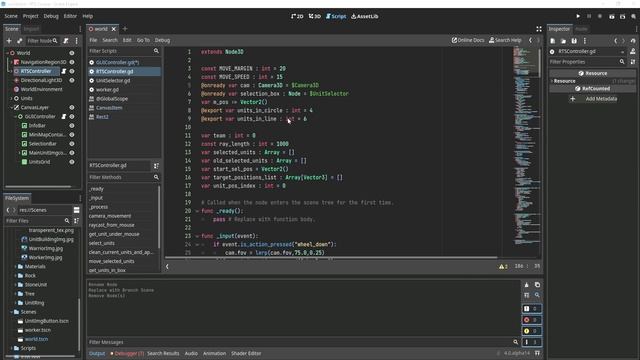Open Search Results bottom panel
This screenshot has height=360, width=640.
[x=163, y=353]
